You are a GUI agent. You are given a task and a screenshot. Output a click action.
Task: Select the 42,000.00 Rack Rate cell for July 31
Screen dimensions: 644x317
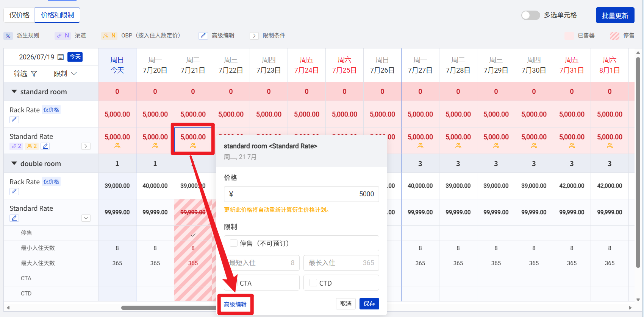tap(572, 186)
